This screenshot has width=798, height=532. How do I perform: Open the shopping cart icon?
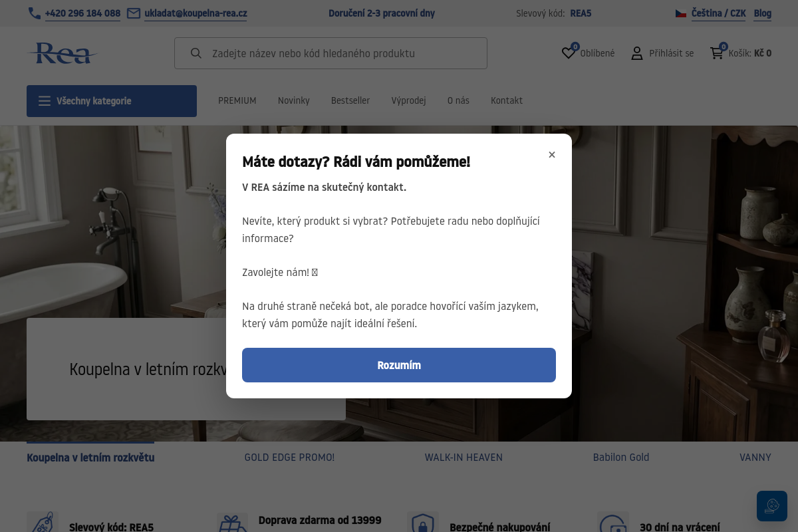716,53
